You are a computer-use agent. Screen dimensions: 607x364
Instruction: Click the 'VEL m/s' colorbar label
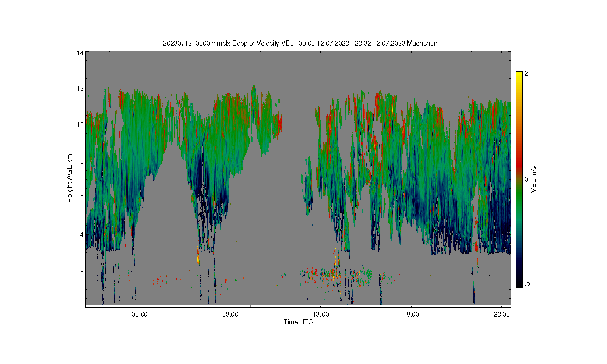[x=534, y=179]
